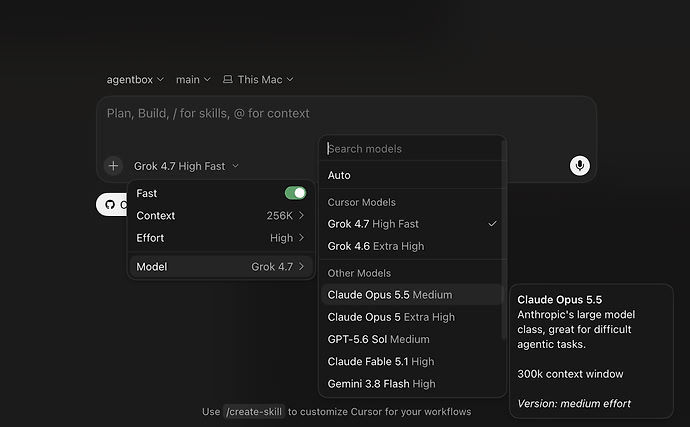
Task: Open the main branch dropdown
Action: [193, 80]
